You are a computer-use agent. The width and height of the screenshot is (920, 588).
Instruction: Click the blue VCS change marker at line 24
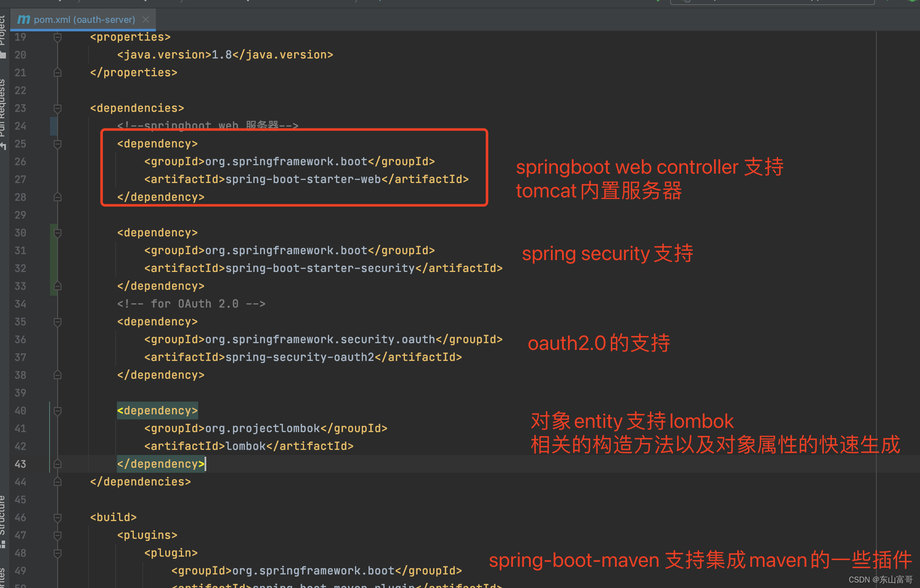pyautogui.click(x=53, y=126)
